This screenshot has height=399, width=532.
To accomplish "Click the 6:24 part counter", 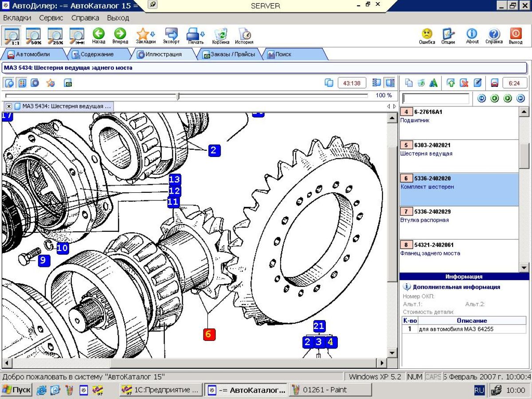I will coord(514,83).
